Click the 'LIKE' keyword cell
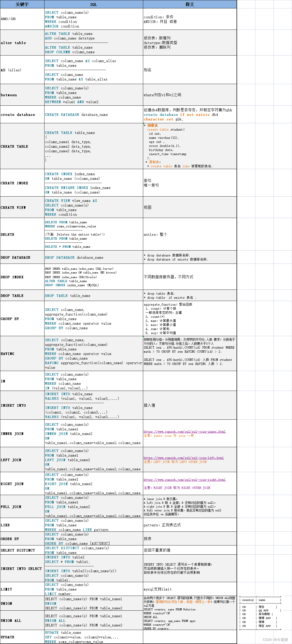This screenshot has width=292, height=644. (x=22, y=525)
